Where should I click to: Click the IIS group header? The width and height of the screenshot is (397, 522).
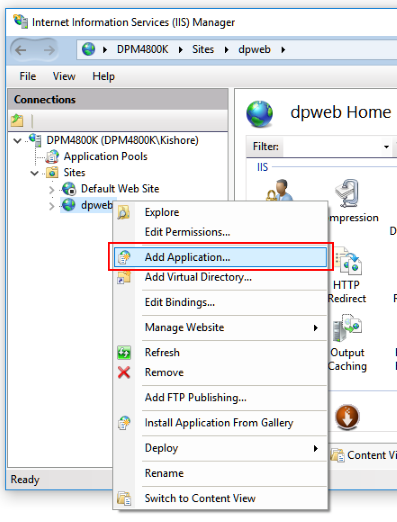(x=262, y=167)
